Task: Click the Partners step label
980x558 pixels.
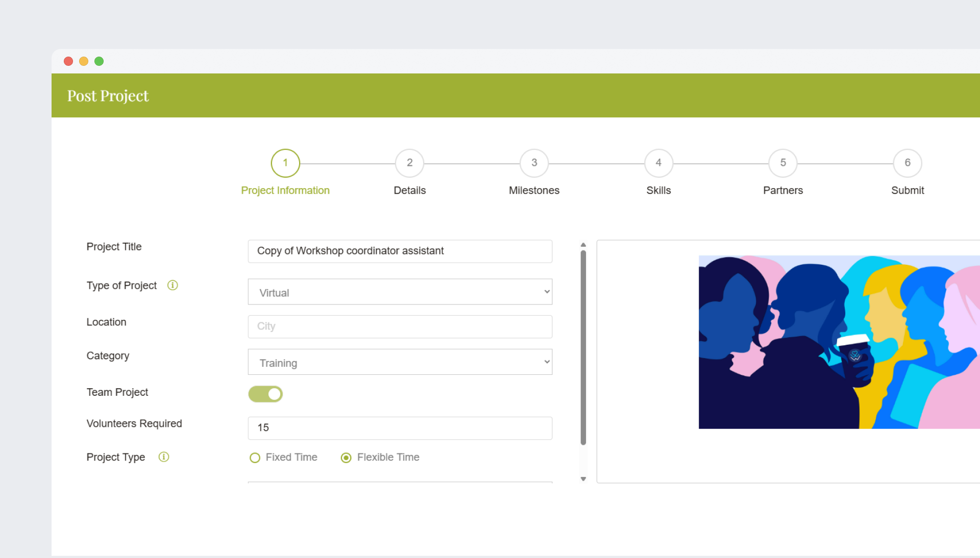Action: (x=782, y=191)
